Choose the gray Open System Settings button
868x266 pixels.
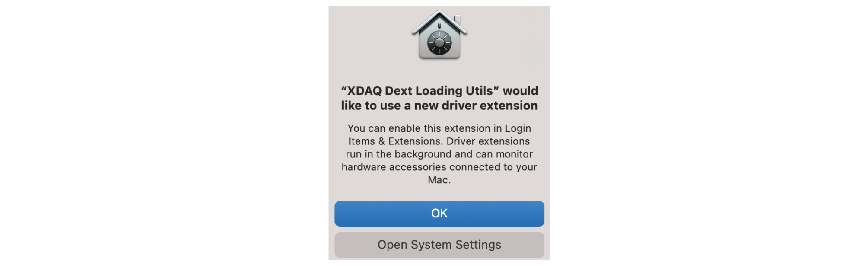pyautogui.click(x=439, y=245)
